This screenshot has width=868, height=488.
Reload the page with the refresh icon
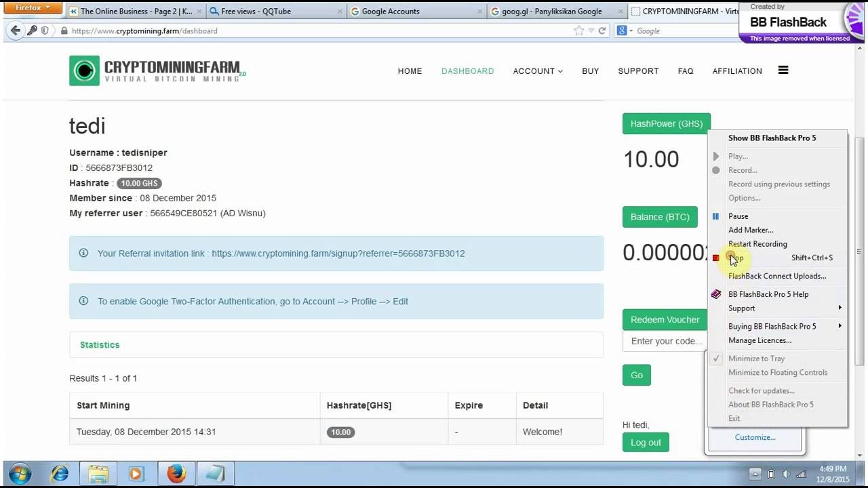point(601,30)
